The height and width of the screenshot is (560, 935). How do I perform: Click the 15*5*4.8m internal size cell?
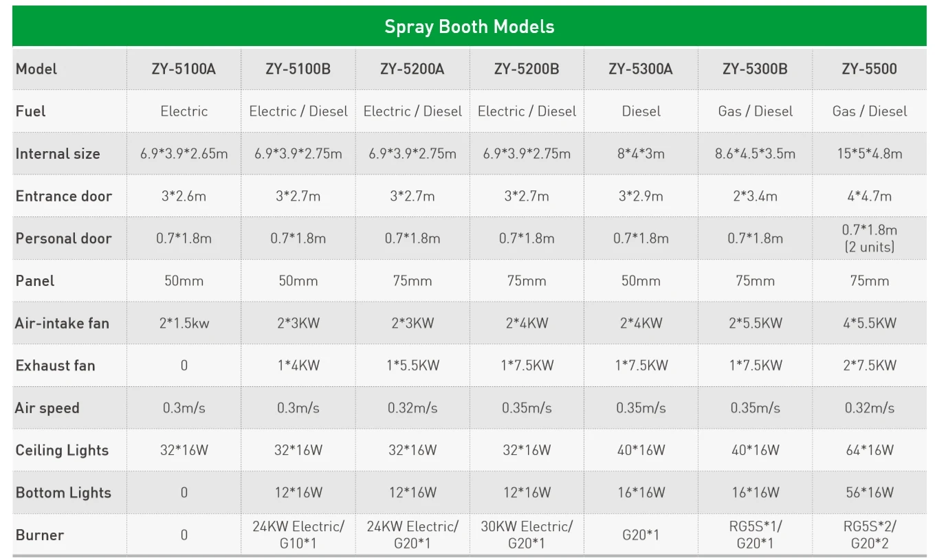pos(869,153)
